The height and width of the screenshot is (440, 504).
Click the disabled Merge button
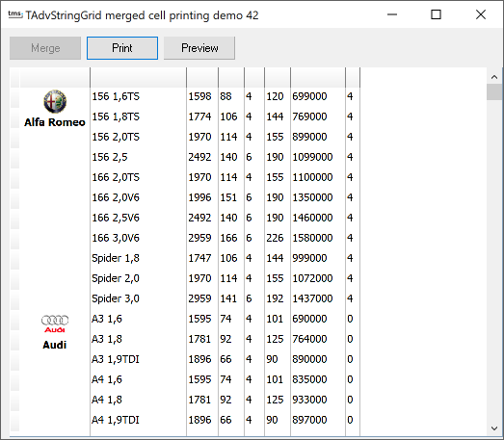tap(45, 48)
